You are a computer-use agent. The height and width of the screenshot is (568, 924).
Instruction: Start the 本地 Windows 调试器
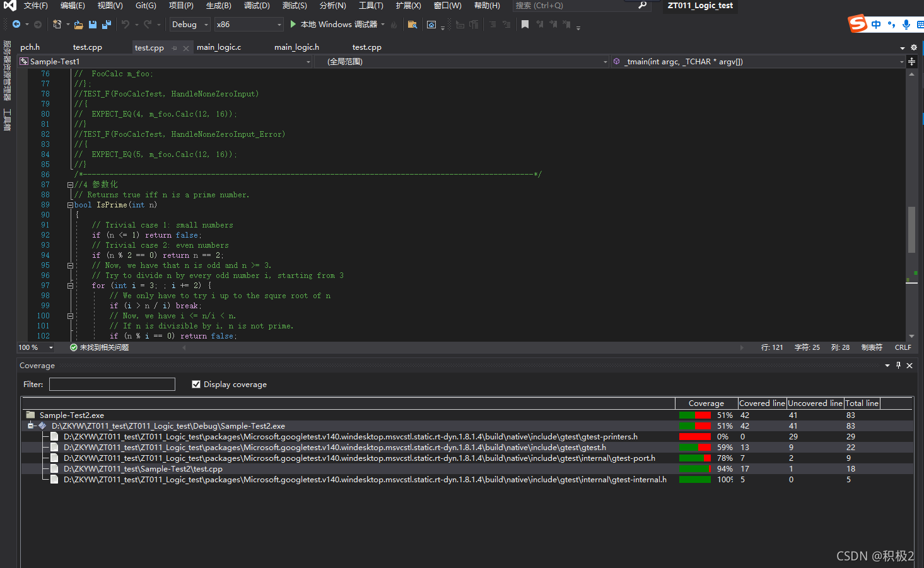(x=334, y=24)
